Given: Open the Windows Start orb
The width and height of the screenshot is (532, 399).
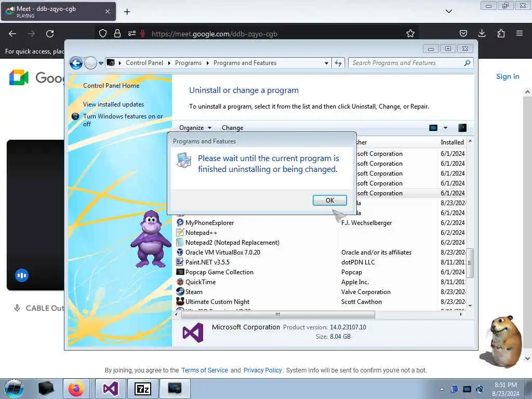Looking at the screenshot, I should pos(14,389).
